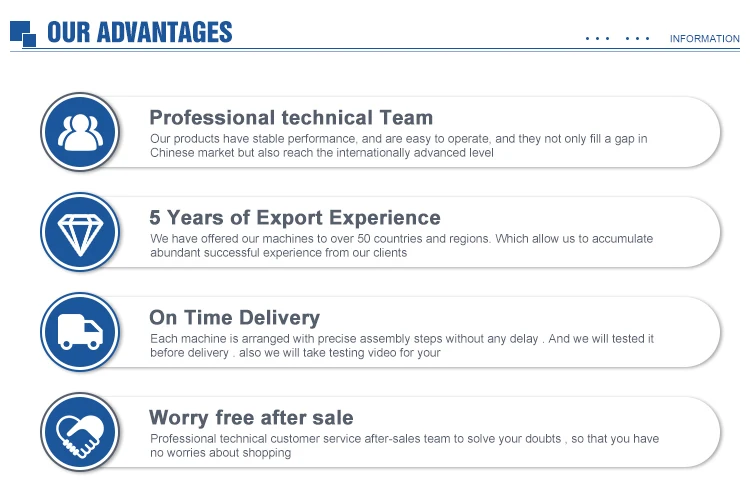Image resolution: width=750 pixels, height=500 pixels.
Task: Click the second group of three dots
Action: pyautogui.click(x=637, y=38)
